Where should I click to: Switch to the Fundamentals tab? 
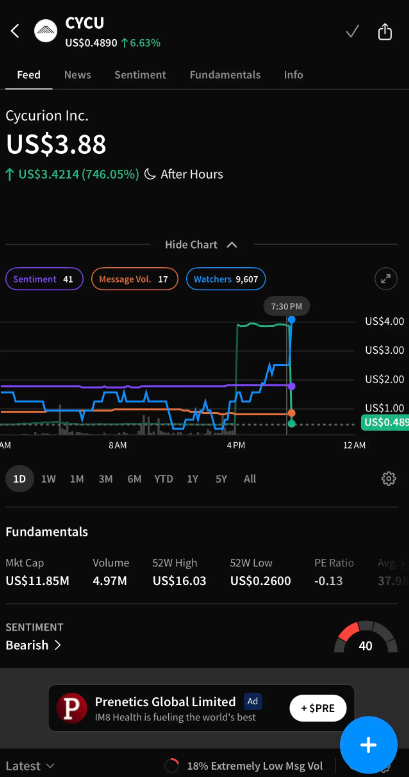pos(225,75)
